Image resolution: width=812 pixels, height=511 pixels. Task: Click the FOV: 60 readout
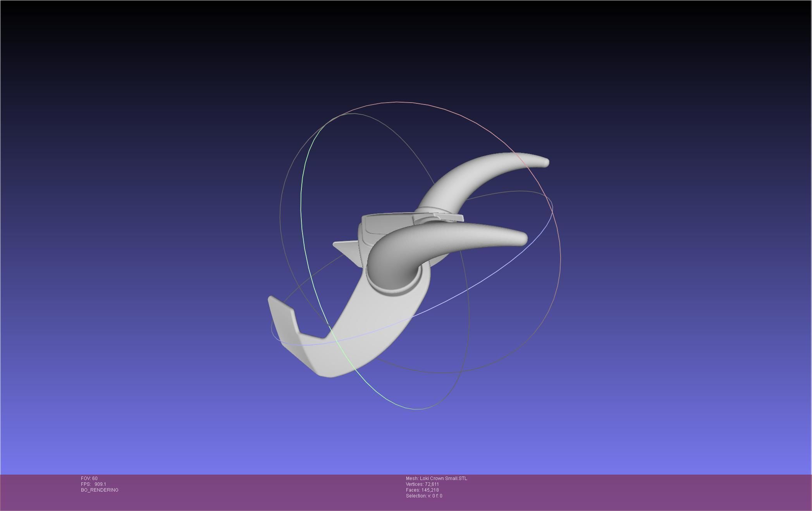click(89, 478)
